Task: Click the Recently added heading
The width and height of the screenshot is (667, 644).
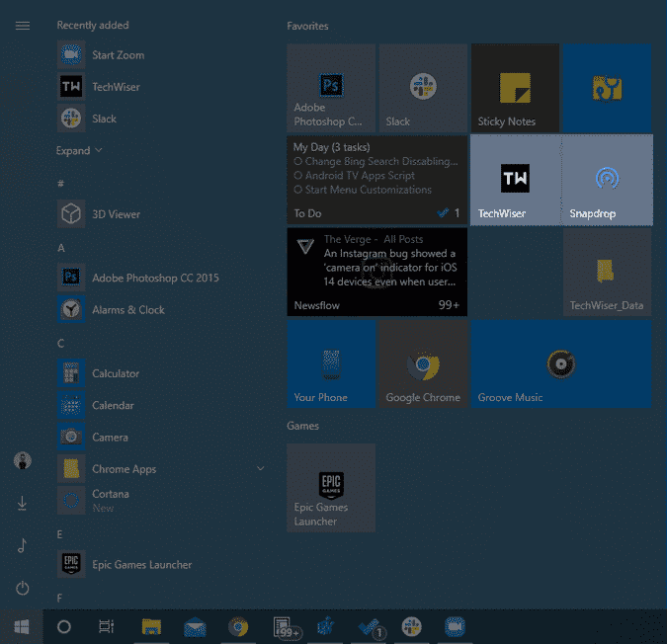Action: pos(93,25)
